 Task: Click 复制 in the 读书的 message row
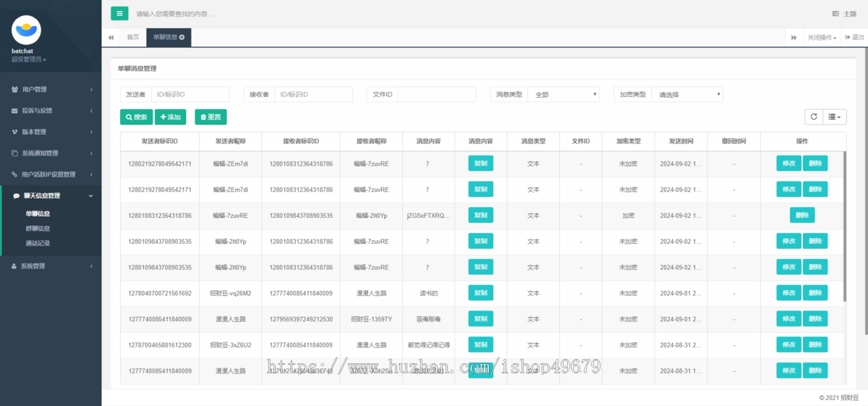click(480, 293)
